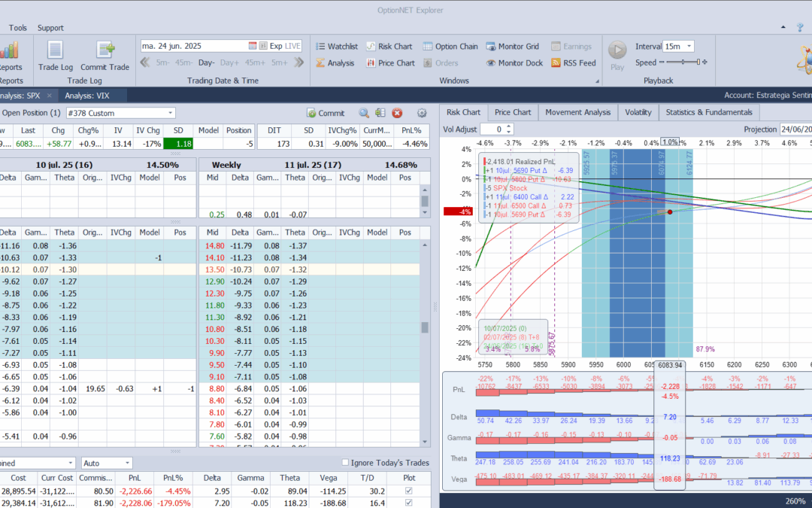812x508 pixels.
Task: Click the option chain vertical scrollbar thumb
Action: pyautogui.click(x=425, y=327)
